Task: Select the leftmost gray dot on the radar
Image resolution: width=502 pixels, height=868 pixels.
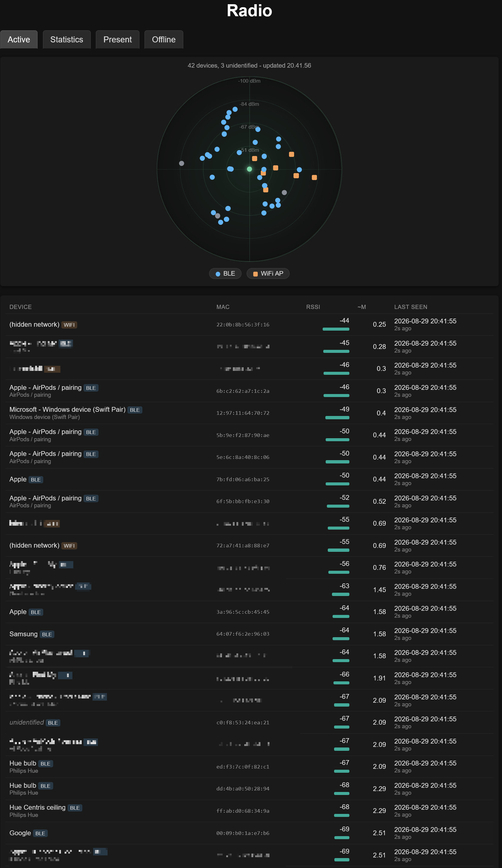Action: tap(181, 163)
